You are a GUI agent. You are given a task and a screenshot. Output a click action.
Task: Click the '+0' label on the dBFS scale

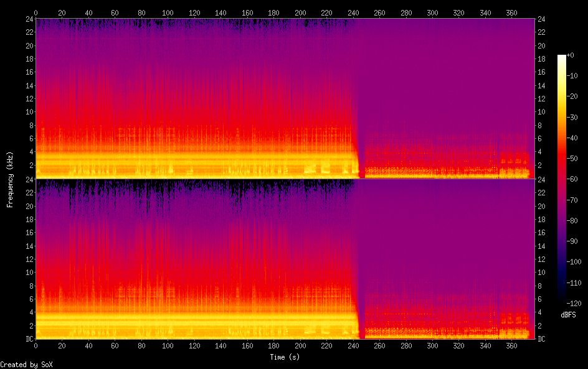coord(571,55)
